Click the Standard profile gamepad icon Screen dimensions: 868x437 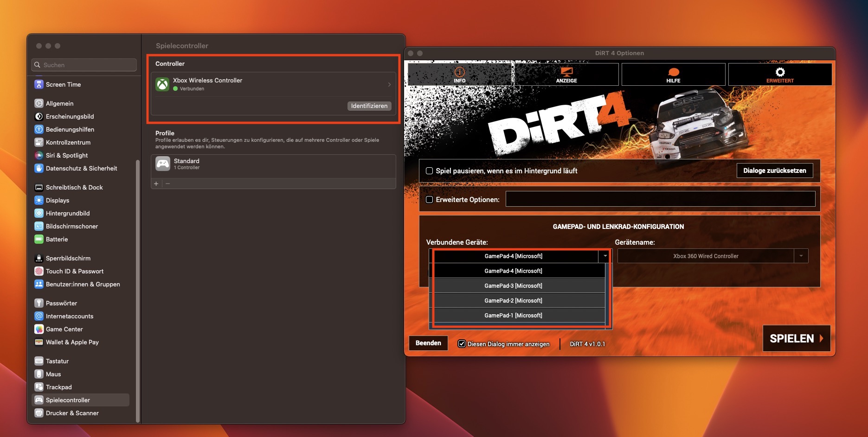(x=163, y=164)
